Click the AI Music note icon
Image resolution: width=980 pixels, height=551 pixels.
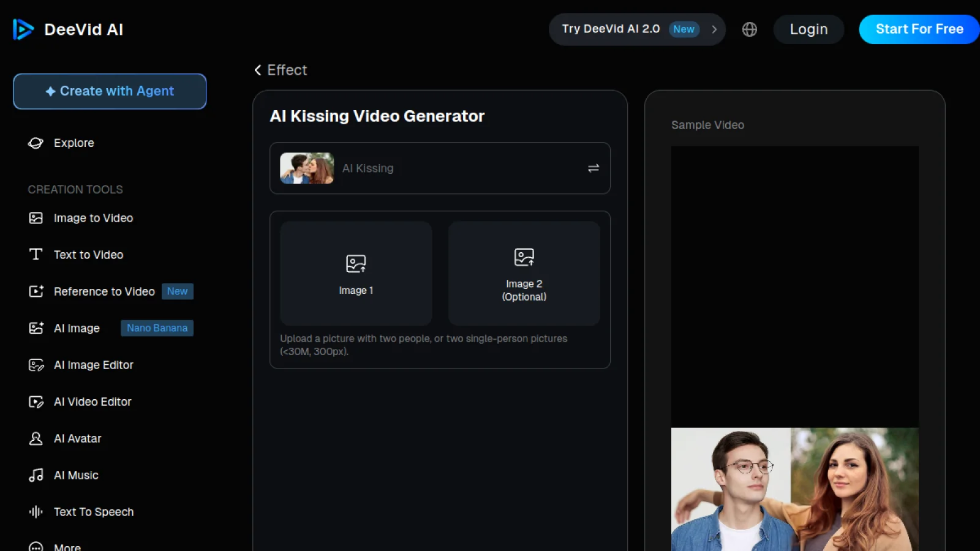[x=36, y=475]
